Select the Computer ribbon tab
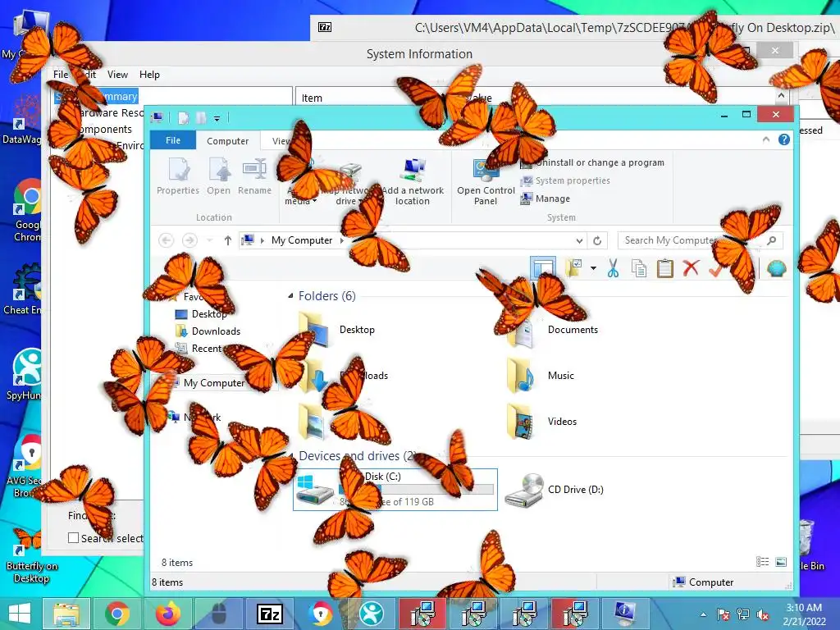The height and width of the screenshot is (630, 840). click(x=228, y=141)
